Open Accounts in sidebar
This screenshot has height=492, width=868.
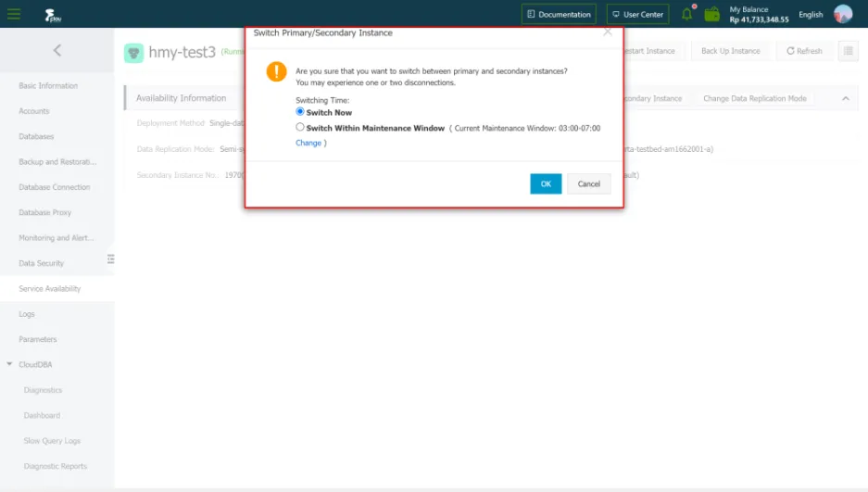pos(33,111)
